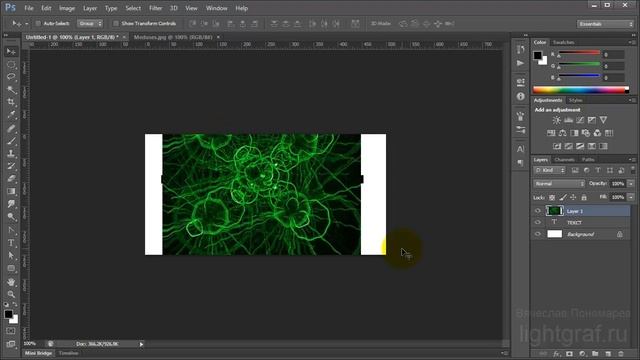Select the Healing Brush tool
The height and width of the screenshot is (360, 640).
(11, 129)
